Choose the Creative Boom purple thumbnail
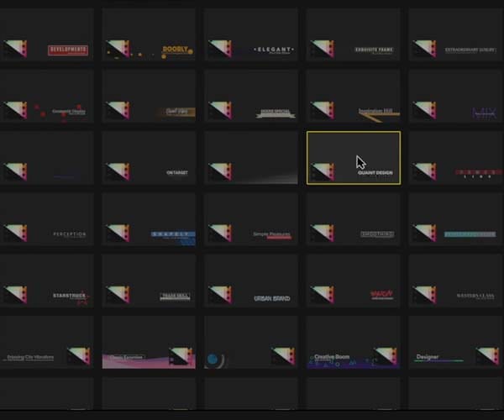 click(354, 342)
